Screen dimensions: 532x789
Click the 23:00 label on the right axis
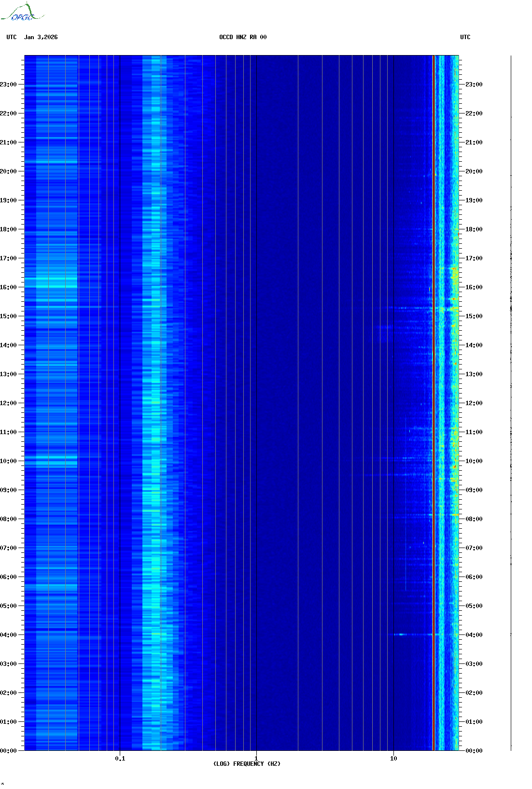474,85
